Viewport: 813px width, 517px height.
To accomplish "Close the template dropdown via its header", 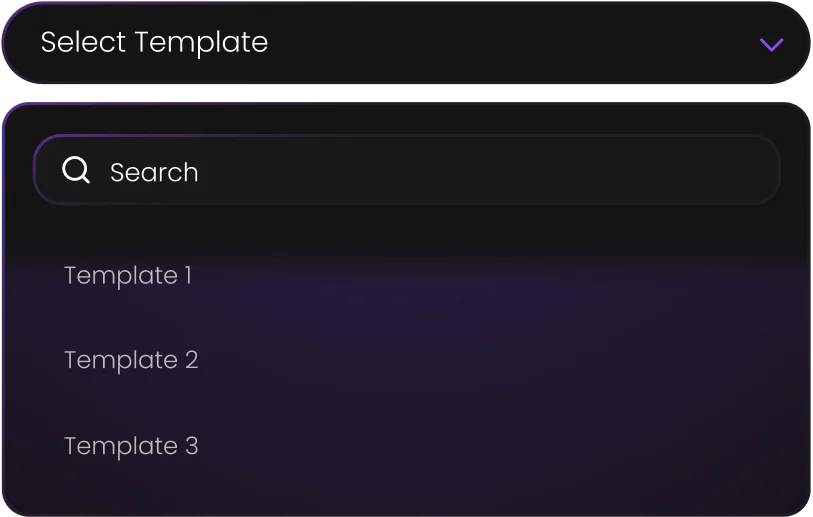I will pos(406,43).
